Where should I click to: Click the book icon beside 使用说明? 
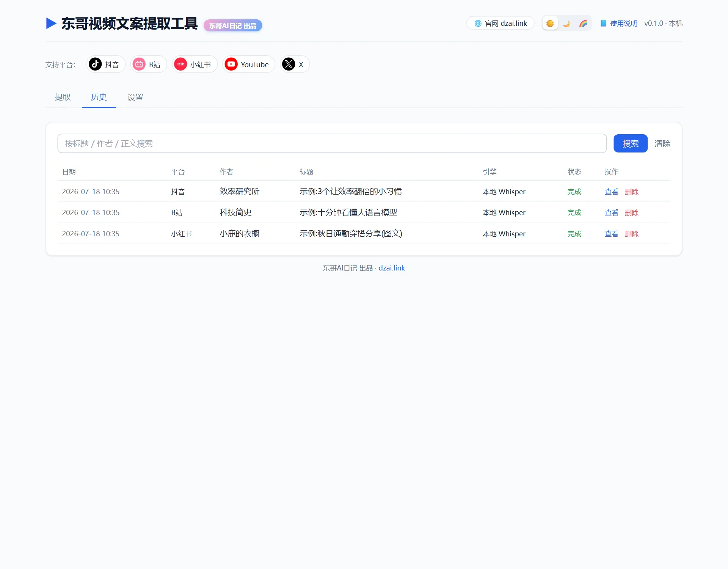click(x=603, y=24)
